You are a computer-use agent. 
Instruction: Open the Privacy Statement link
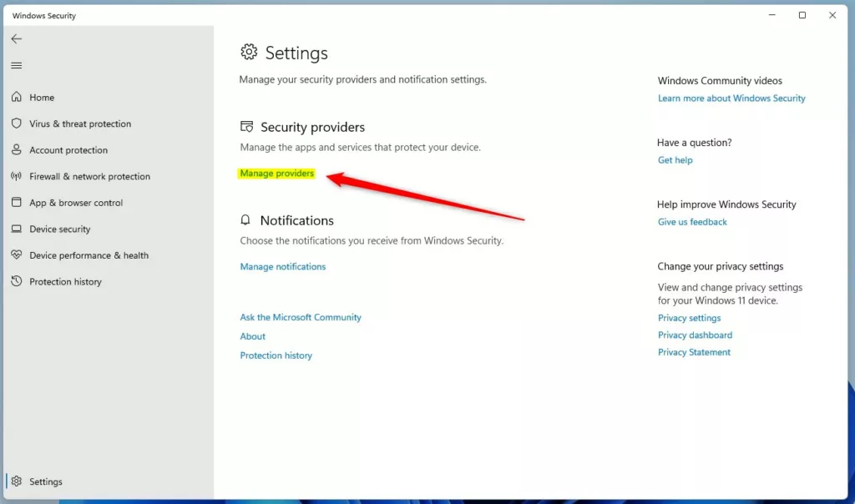tap(694, 352)
